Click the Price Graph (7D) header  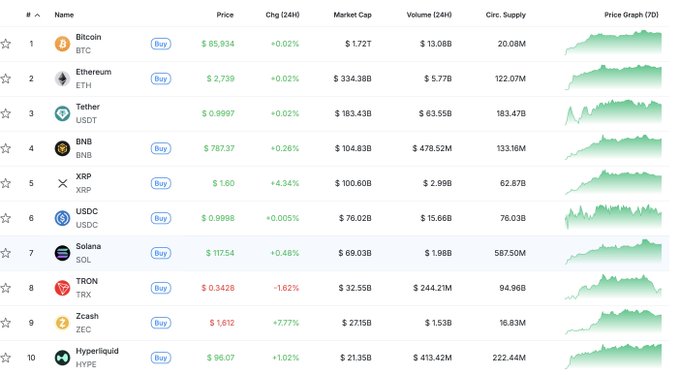(x=631, y=15)
